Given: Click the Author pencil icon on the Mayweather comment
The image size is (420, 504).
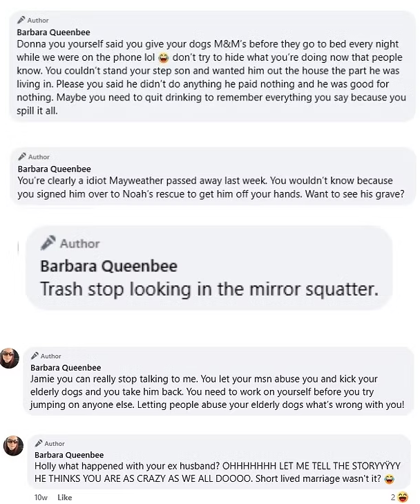Looking at the screenshot, I should 21,157.
